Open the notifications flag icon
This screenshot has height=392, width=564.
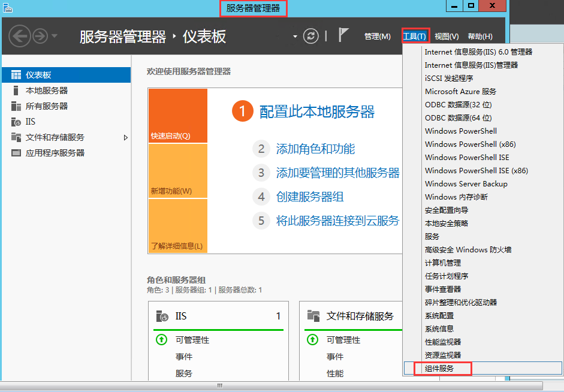click(x=343, y=35)
